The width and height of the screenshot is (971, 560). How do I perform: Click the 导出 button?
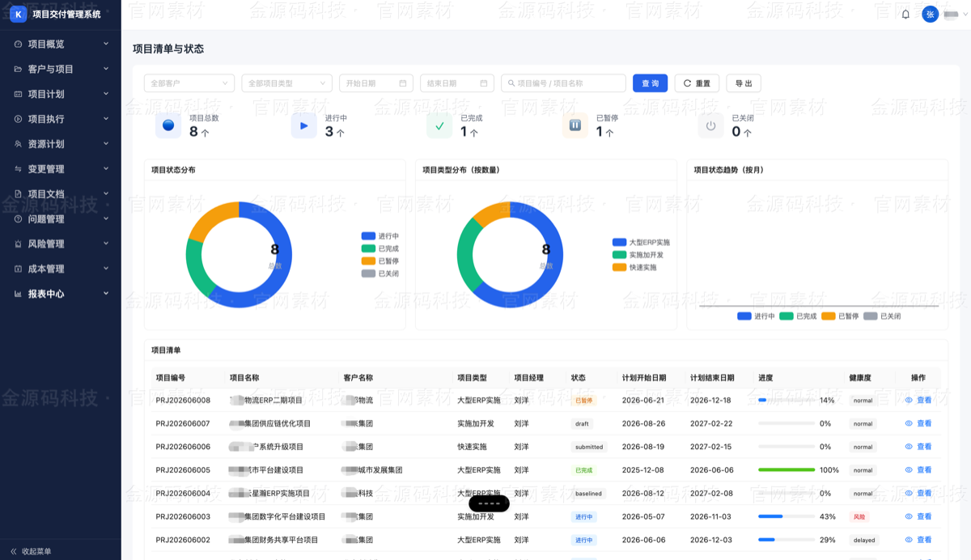[x=744, y=83]
